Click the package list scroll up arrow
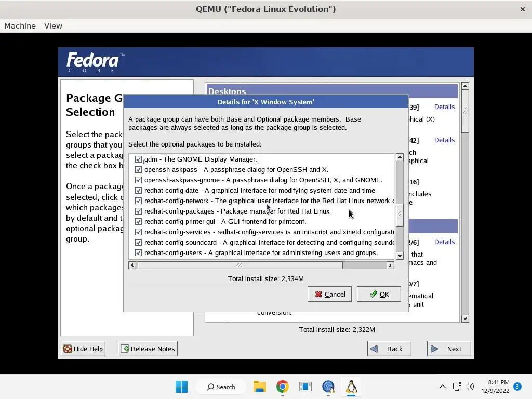 400,157
